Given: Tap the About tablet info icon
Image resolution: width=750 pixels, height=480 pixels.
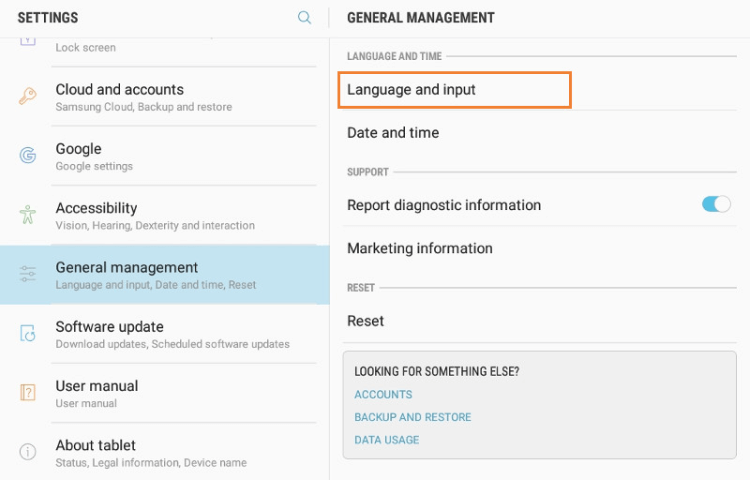Looking at the screenshot, I should pyautogui.click(x=28, y=452).
